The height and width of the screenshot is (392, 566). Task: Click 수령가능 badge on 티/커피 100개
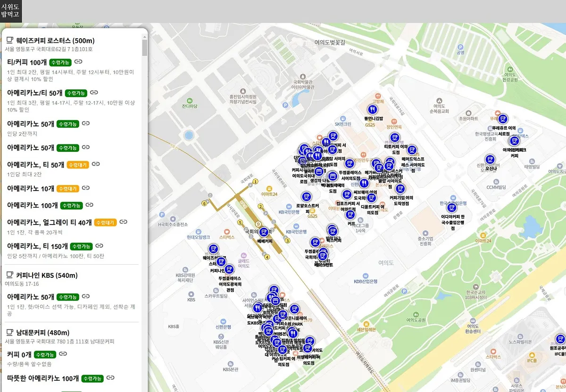[x=60, y=62]
